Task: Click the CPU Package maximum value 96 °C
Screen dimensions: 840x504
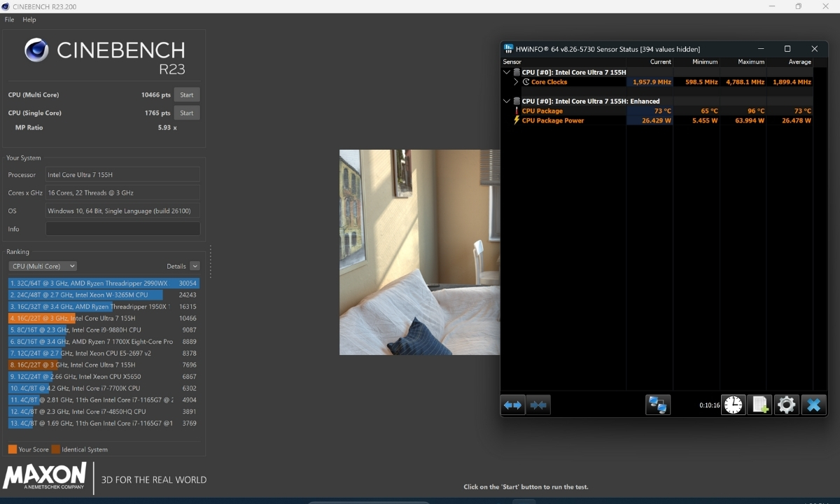Action: pyautogui.click(x=755, y=111)
